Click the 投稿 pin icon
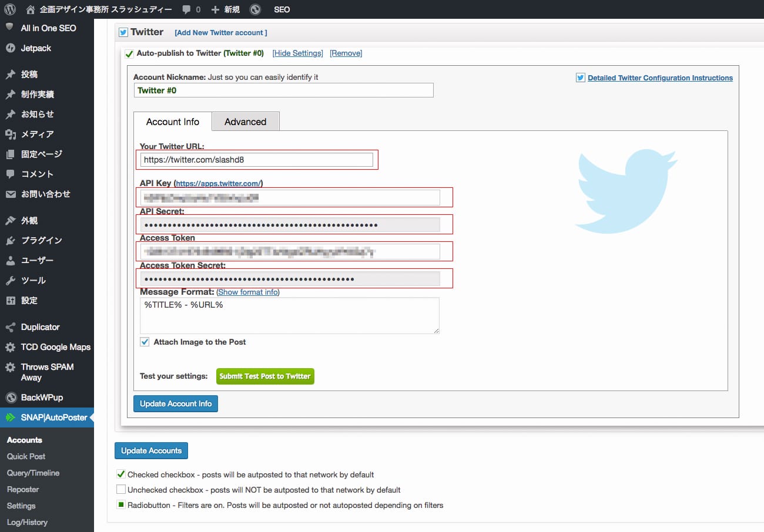The width and height of the screenshot is (764, 532). [10, 75]
